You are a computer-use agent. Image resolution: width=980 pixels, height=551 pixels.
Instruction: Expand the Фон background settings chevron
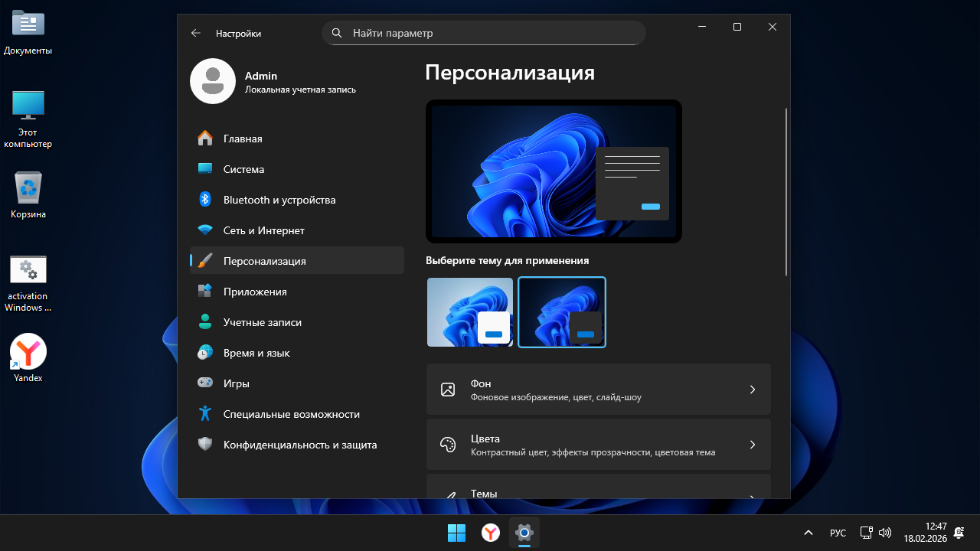pyautogui.click(x=752, y=390)
